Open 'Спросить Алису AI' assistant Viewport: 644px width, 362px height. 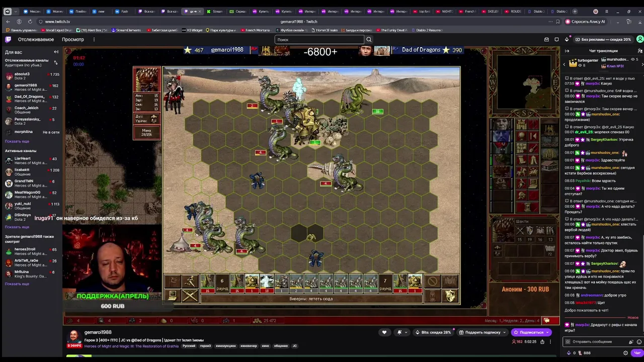pos(585,22)
